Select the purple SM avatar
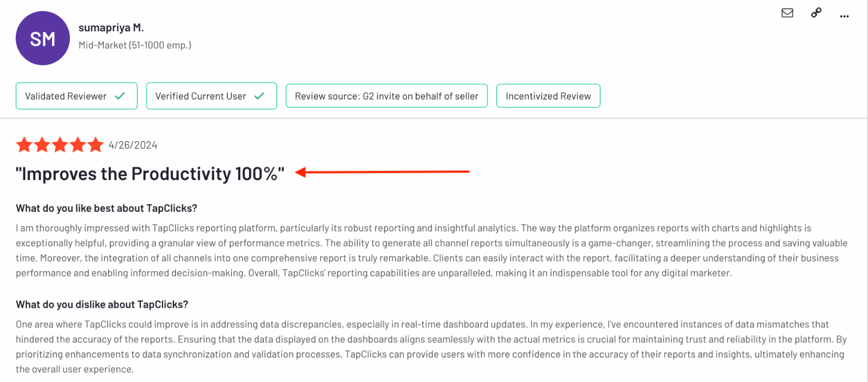This screenshot has width=868, height=382. click(43, 38)
